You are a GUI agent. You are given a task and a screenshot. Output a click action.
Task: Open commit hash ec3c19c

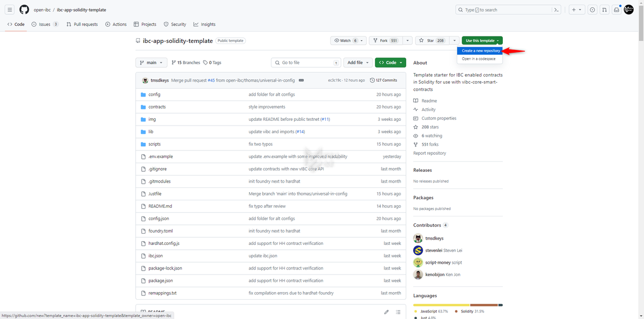[334, 80]
